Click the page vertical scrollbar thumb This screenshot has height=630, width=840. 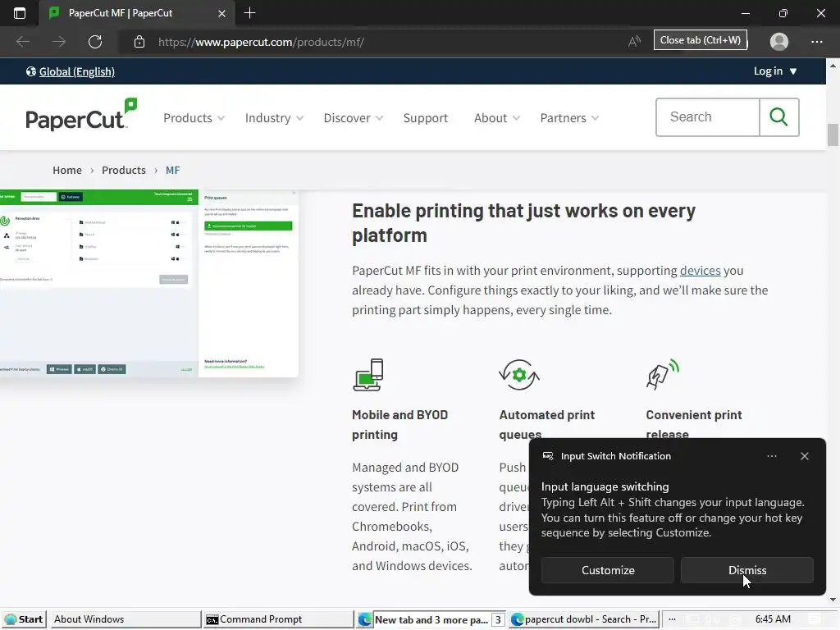833,135
